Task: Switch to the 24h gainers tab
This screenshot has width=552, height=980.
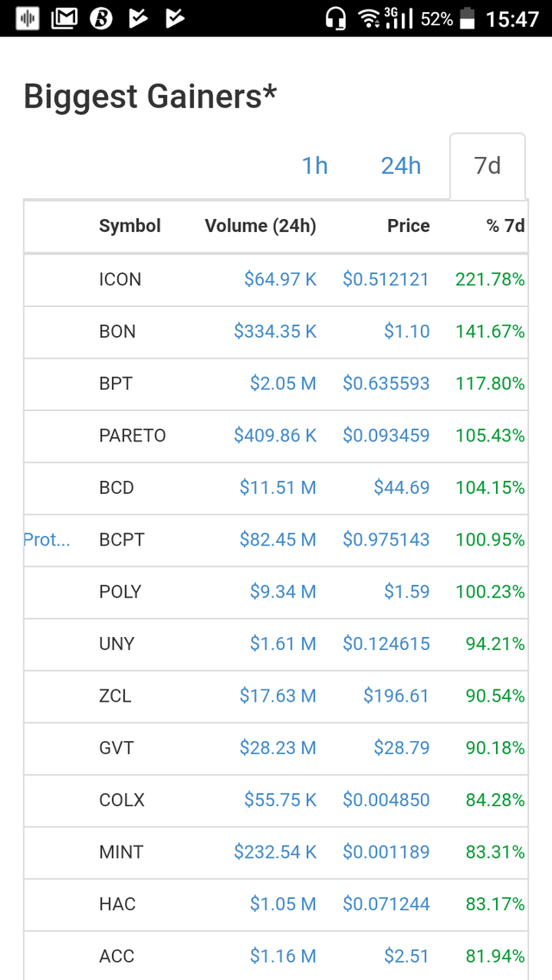Action: click(401, 166)
